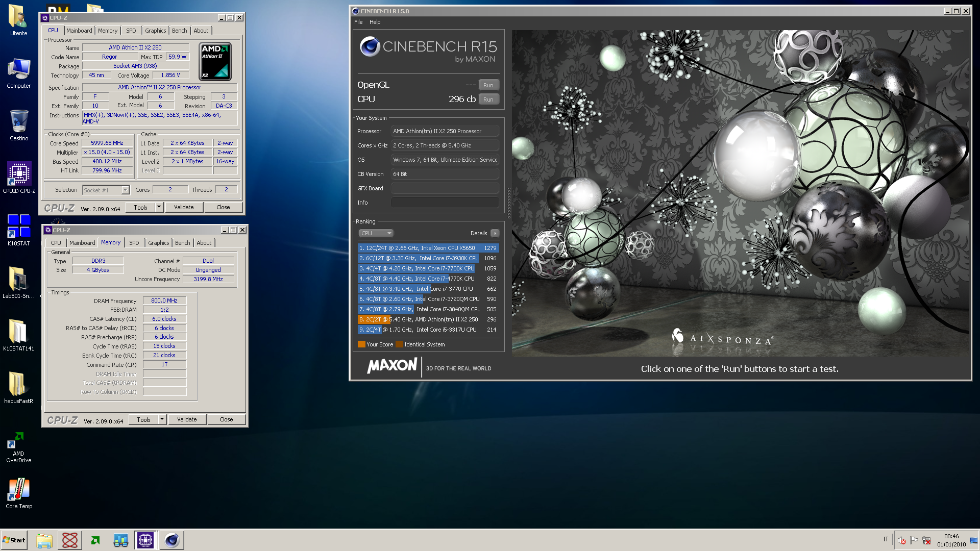The image size is (980, 551).
Task: Click MAXON logo in Cinebench footer
Action: [x=392, y=365]
